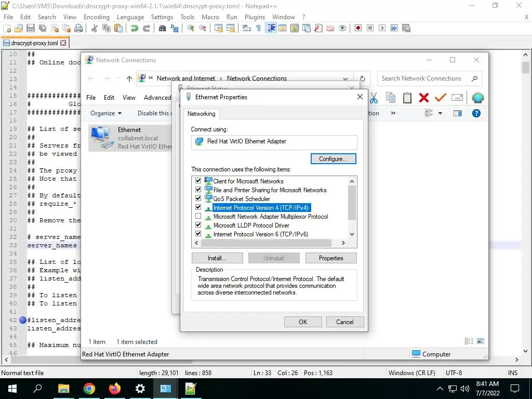
Task: Check Microsoft Network Adapter Multiplexor Protocol
Action: (198, 216)
